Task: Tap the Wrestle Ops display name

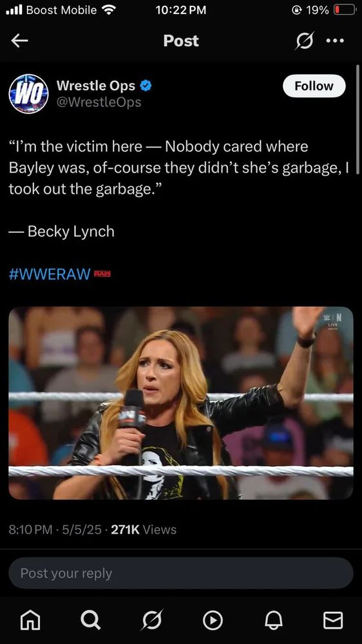Action: [96, 86]
